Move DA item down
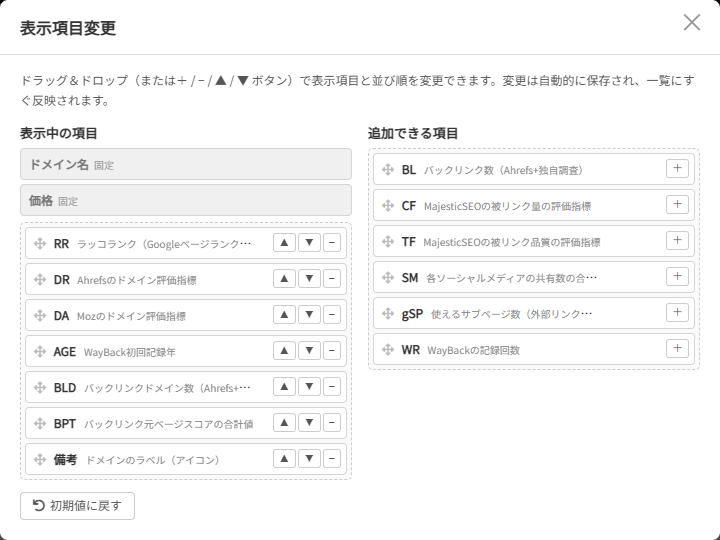 [x=309, y=315]
